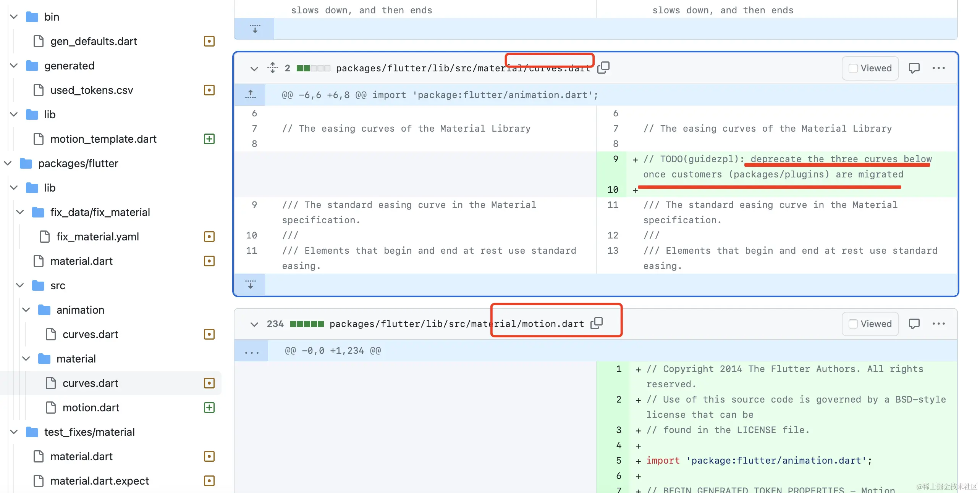The height and width of the screenshot is (493, 980).
Task: Open comment icon on motion.dart diff header
Action: (x=914, y=324)
